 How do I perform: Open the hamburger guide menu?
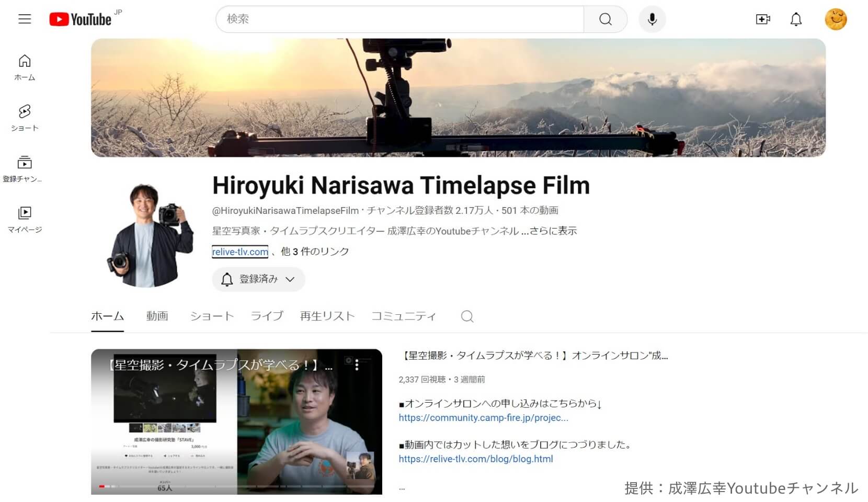25,19
